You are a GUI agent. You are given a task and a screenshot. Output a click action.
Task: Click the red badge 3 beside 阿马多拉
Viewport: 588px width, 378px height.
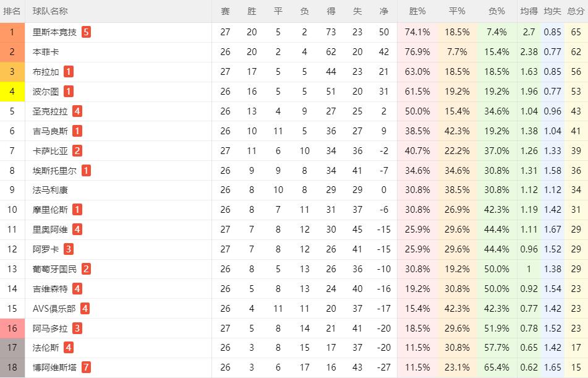(77, 329)
